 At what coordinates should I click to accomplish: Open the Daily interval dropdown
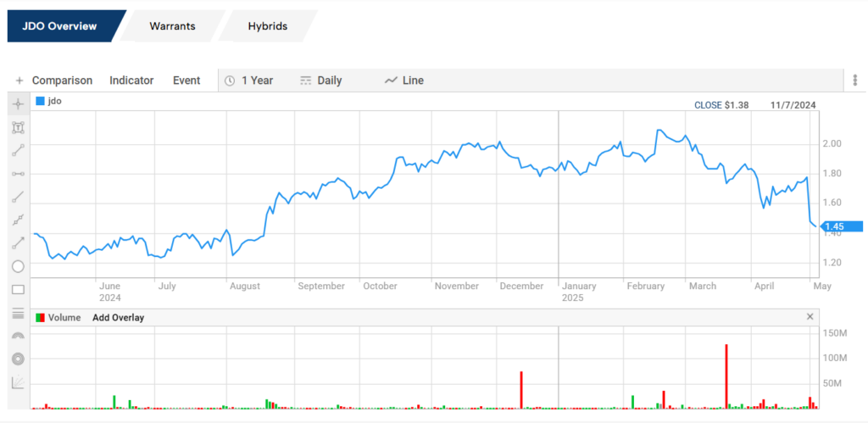(x=321, y=81)
